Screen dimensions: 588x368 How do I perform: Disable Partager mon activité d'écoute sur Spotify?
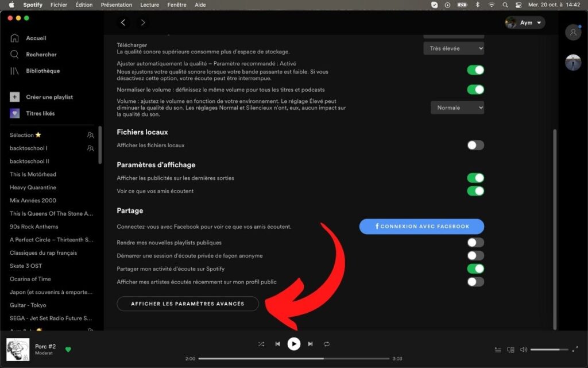[475, 269]
